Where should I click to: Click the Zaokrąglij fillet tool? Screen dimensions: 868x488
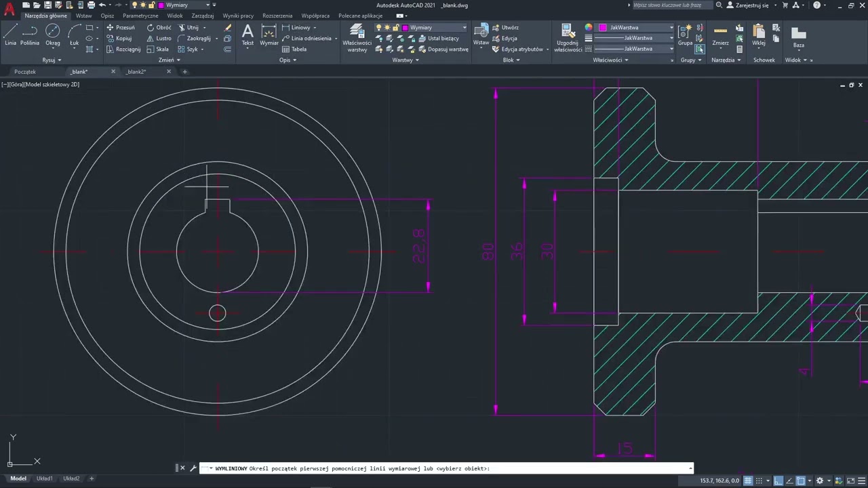[195, 39]
